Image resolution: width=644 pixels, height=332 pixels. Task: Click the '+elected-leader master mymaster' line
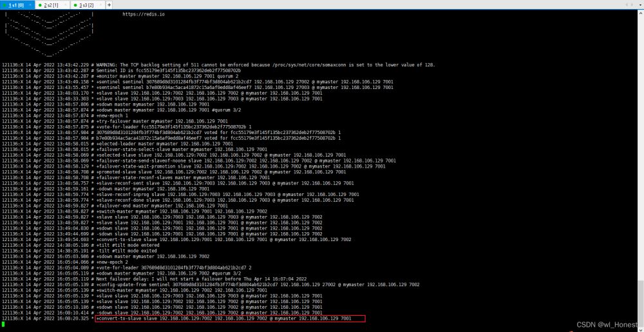tap(117, 144)
